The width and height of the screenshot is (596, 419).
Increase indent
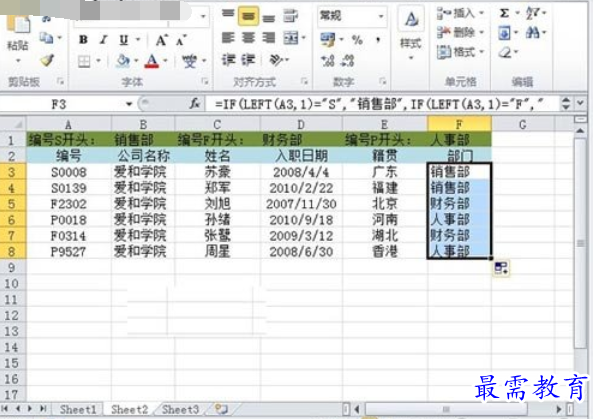pyautogui.click(x=249, y=60)
